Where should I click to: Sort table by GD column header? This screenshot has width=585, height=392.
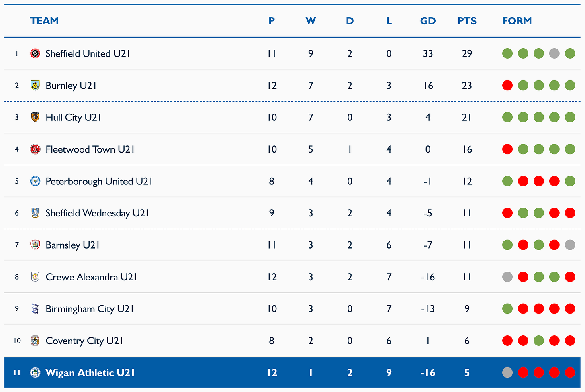coord(428,21)
